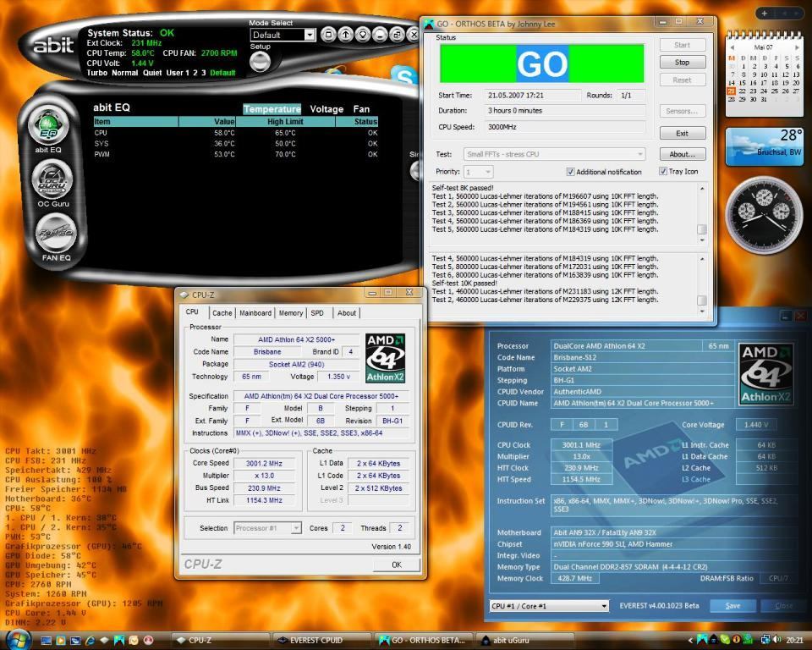Toggle Additional notification checkbox in Orthos
812x650 pixels.
(571, 172)
